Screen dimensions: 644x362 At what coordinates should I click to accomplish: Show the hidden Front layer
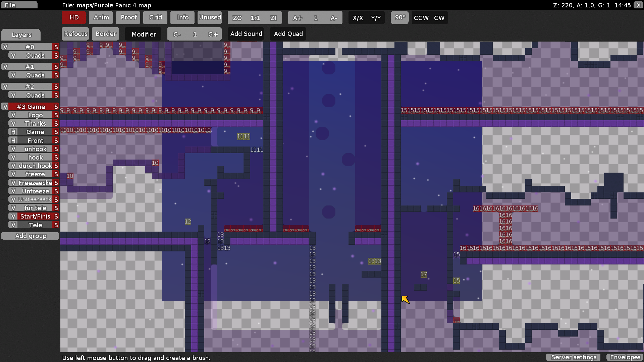(x=13, y=140)
